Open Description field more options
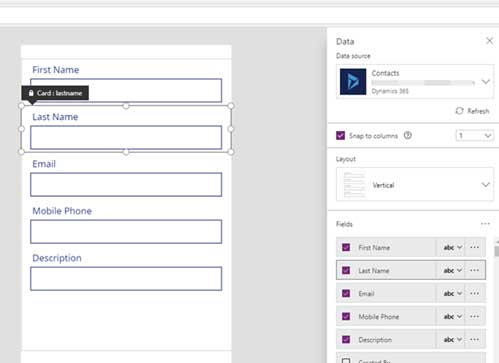The image size is (499, 363). pyautogui.click(x=474, y=339)
